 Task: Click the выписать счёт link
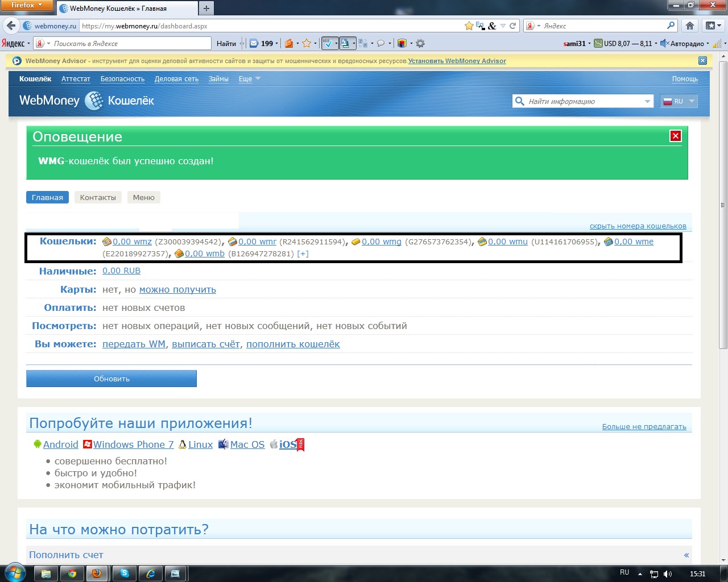(206, 344)
